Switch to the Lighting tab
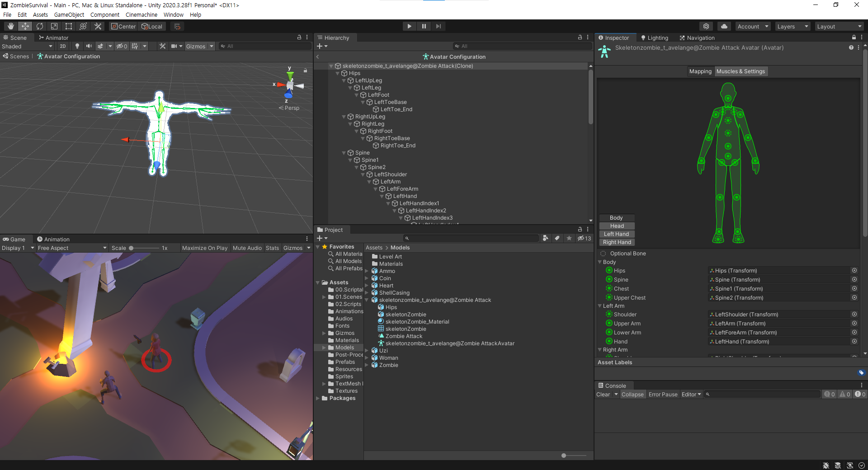This screenshot has width=868, height=470. pos(654,38)
